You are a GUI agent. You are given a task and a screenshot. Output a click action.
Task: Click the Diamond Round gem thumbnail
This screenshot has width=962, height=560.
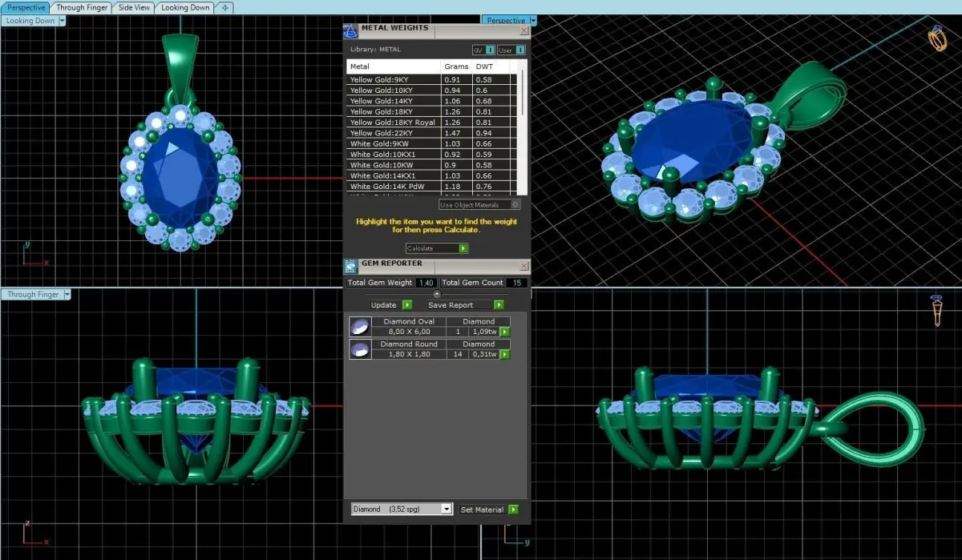(360, 348)
